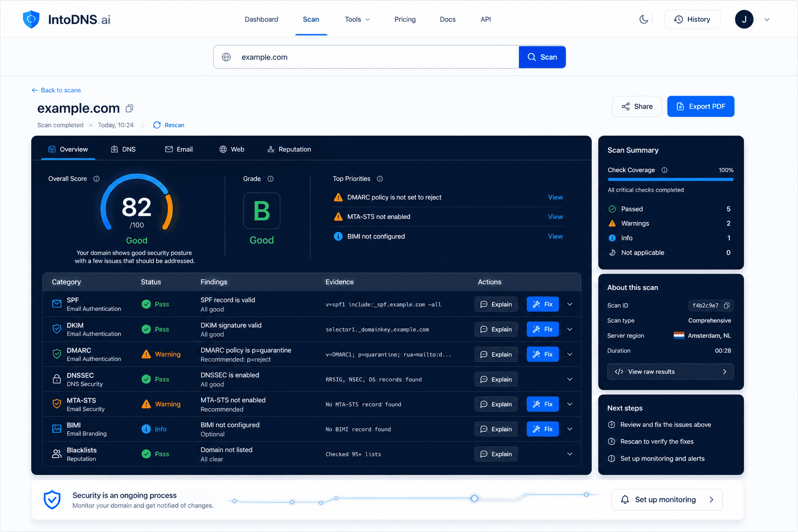
Task: Click Fix button for MTA-STS row
Action: coord(542,404)
